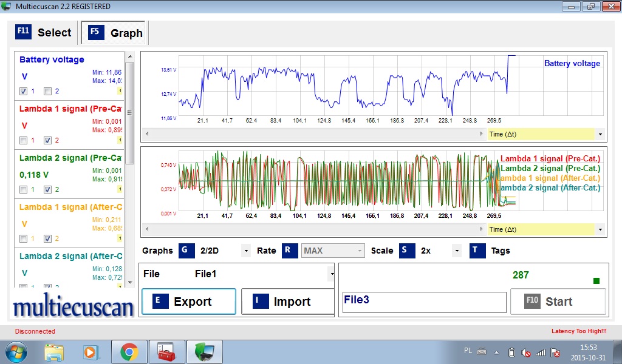The image size is (622, 364).
Task: Uncheck Battery voltage graph 1 checkbox
Action: click(23, 92)
